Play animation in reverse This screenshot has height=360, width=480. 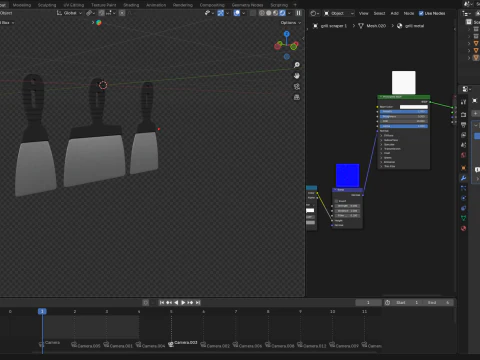pyautogui.click(x=176, y=303)
